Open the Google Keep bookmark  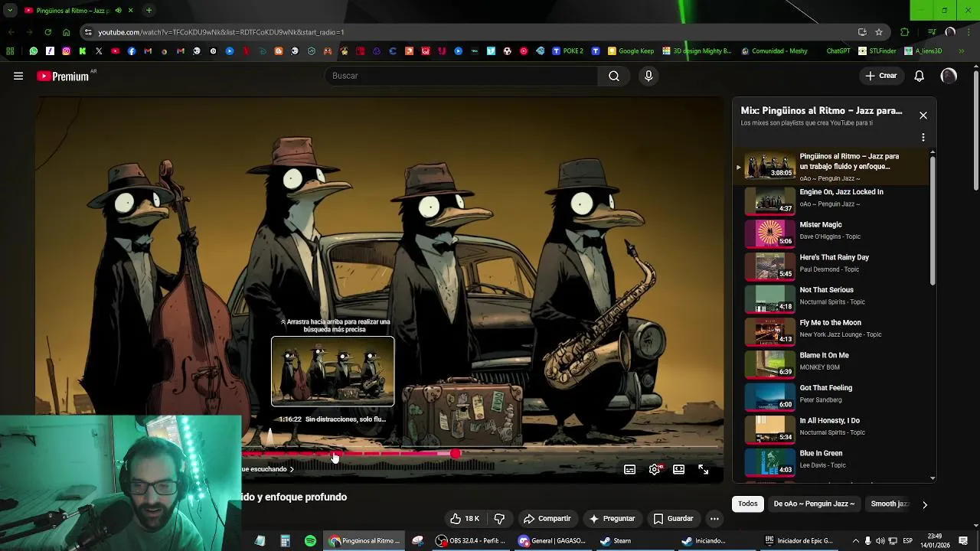(631, 51)
